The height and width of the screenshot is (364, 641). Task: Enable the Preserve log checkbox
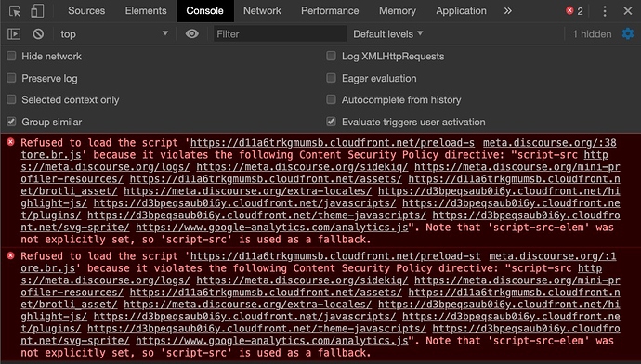(x=11, y=78)
